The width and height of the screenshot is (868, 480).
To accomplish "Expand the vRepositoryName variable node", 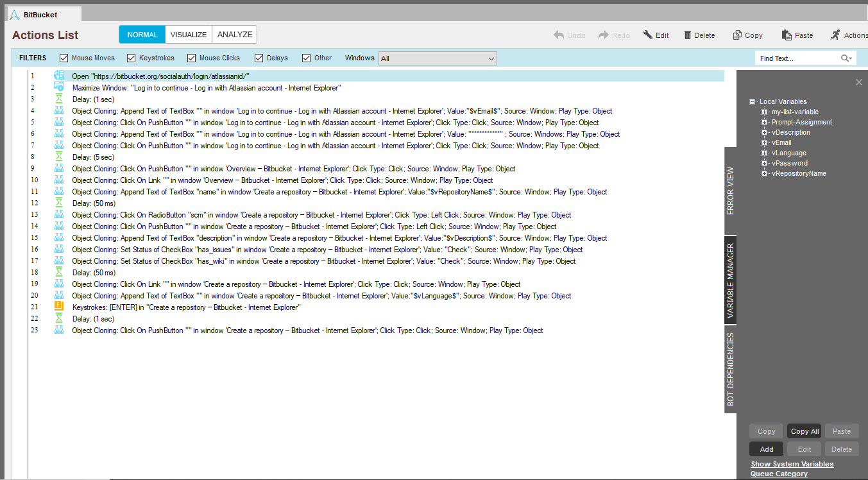I will click(764, 173).
